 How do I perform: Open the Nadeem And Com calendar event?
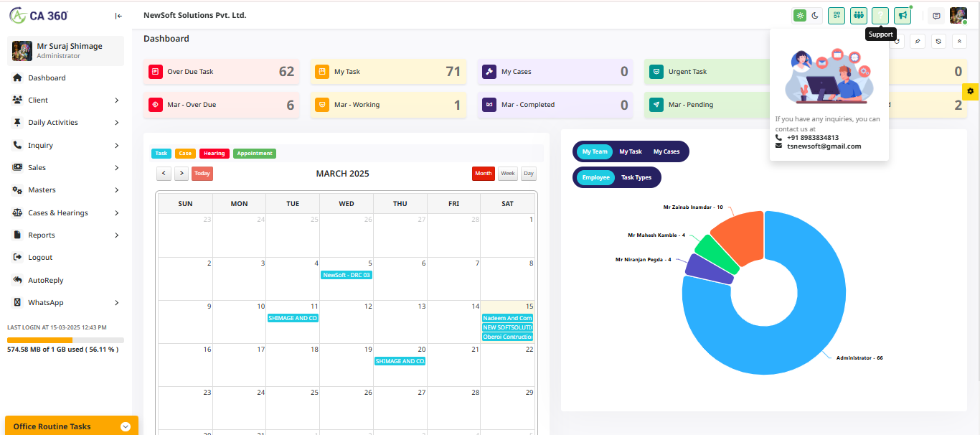coord(508,318)
